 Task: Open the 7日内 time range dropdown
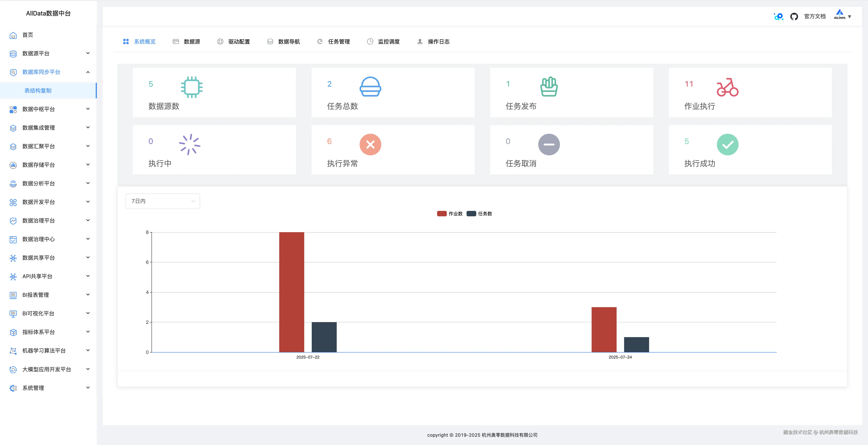[162, 201]
